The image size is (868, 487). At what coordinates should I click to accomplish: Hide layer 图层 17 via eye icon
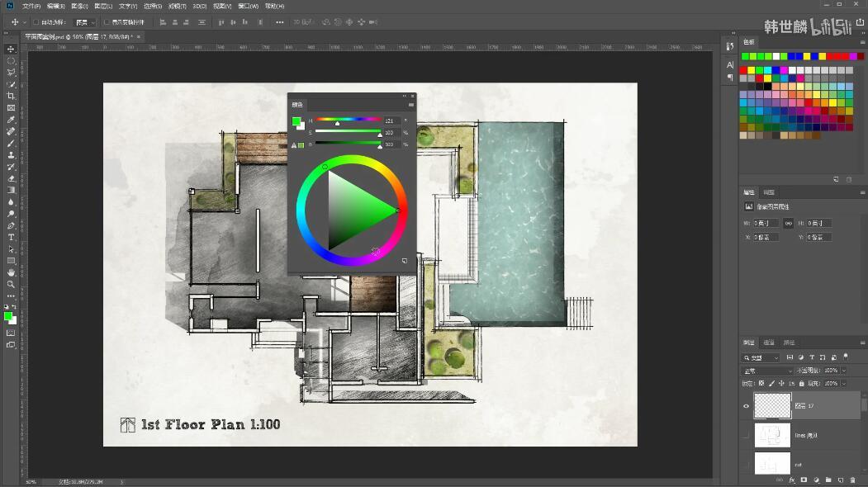click(747, 406)
